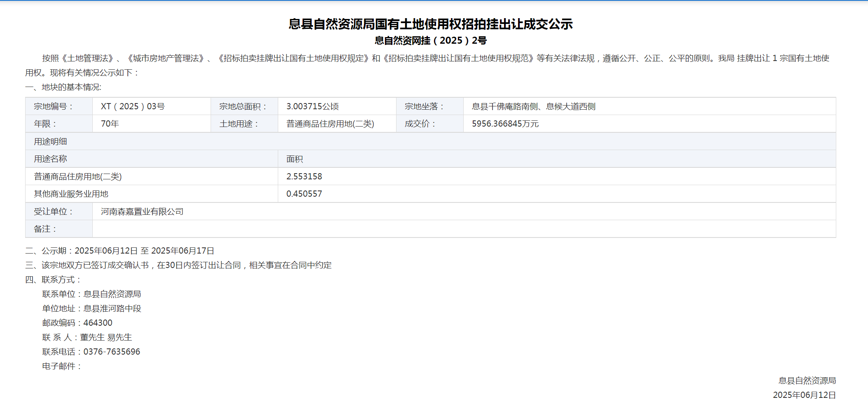This screenshot has height=402, width=868.
Task: Click the heading 一、地块的基本情况
Action: tap(63, 87)
